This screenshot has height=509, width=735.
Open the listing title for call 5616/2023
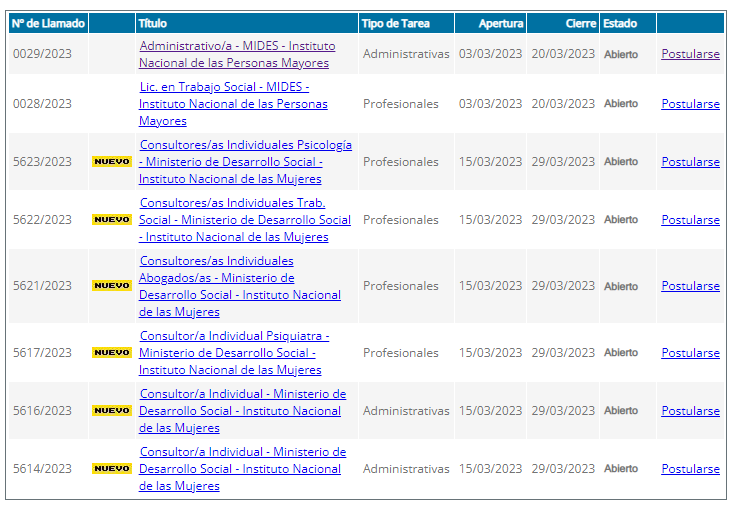242,411
